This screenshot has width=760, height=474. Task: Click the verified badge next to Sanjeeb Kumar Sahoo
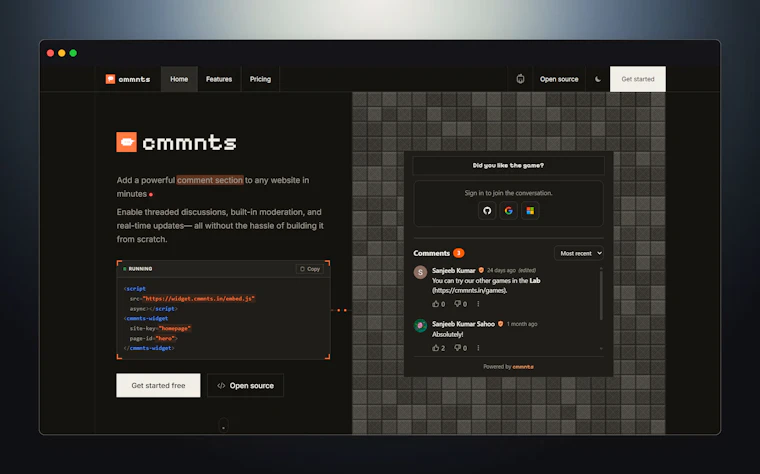[501, 324]
